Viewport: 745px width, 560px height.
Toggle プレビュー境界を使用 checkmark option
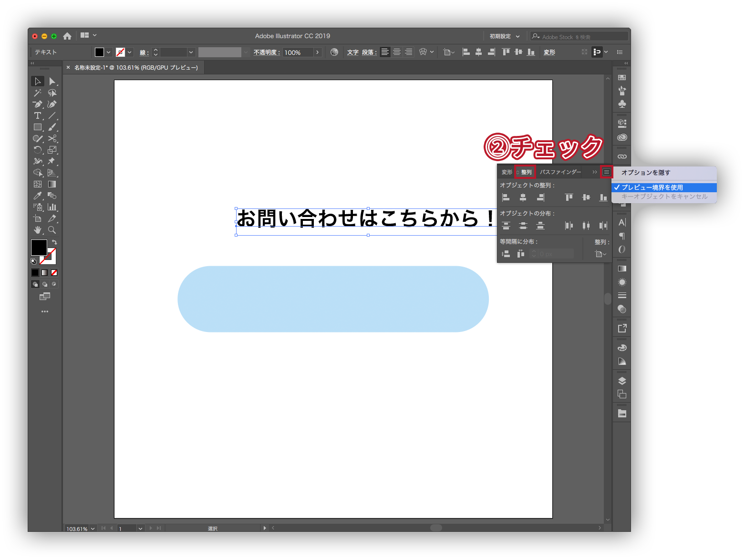point(664,187)
